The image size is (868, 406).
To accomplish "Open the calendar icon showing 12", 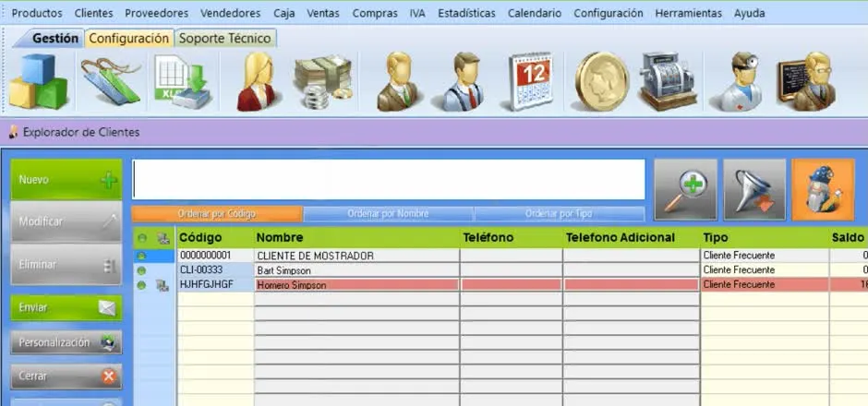I will click(x=530, y=81).
